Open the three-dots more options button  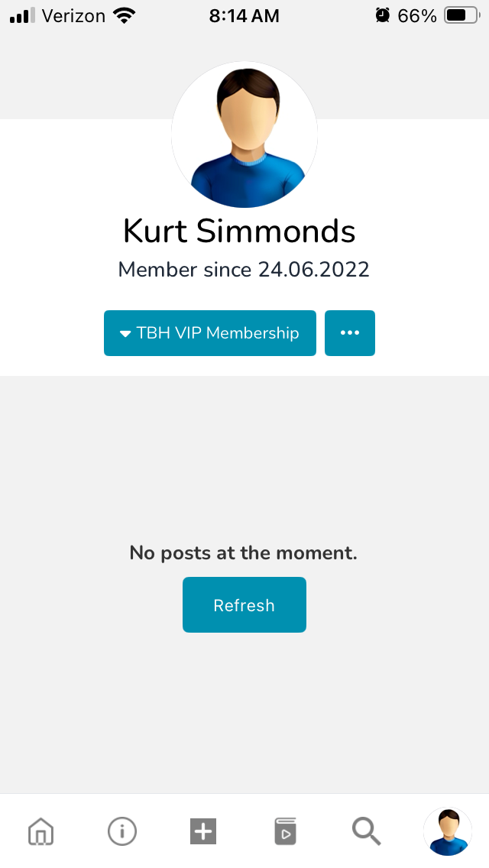point(350,333)
